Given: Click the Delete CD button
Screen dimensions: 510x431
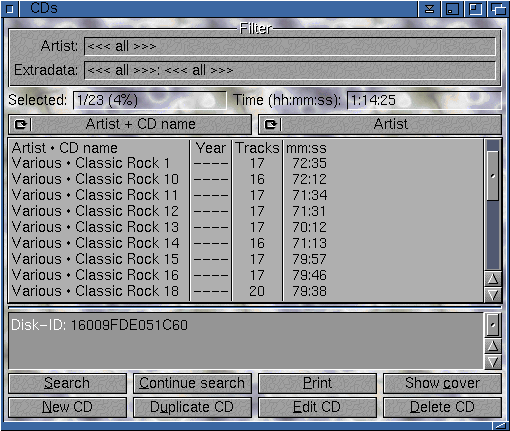Looking at the screenshot, I should pos(442,407).
